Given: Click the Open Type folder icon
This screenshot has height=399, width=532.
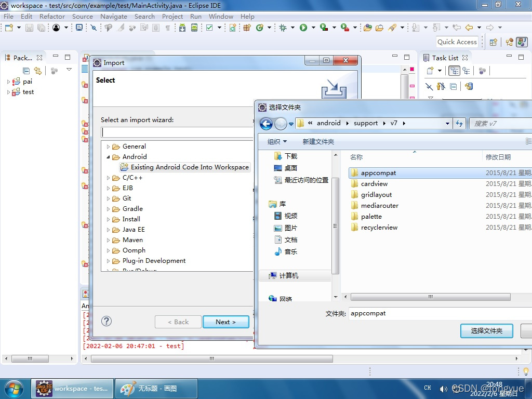Looking at the screenshot, I should 367,28.
